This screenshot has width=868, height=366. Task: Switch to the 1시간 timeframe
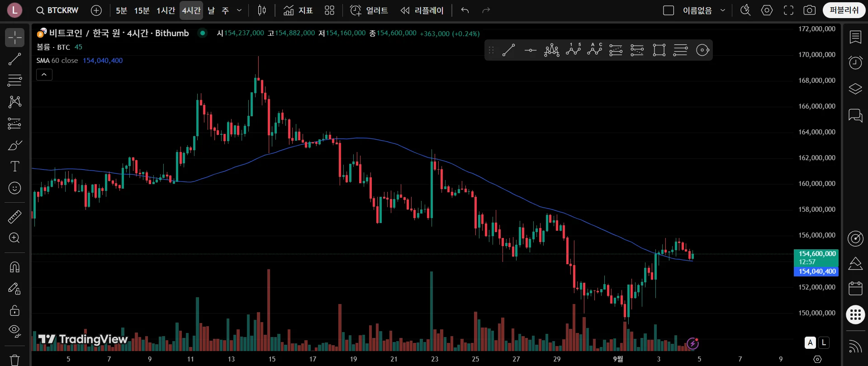[166, 10]
